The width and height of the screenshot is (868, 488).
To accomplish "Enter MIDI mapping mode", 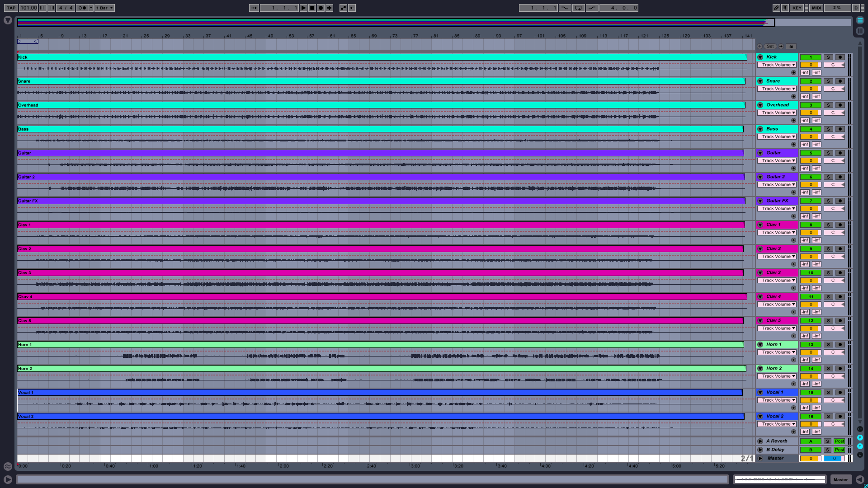I will pos(816,8).
